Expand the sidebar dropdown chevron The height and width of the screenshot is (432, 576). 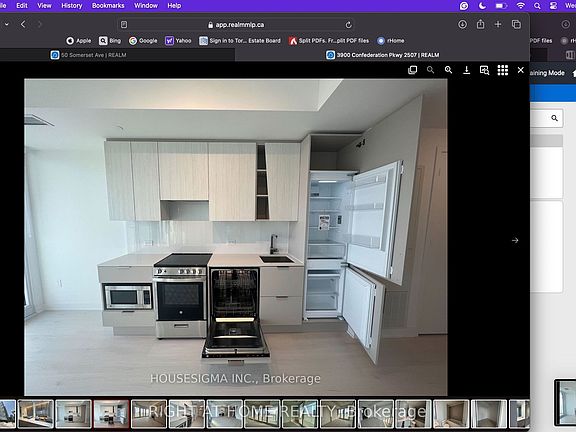[7, 24]
